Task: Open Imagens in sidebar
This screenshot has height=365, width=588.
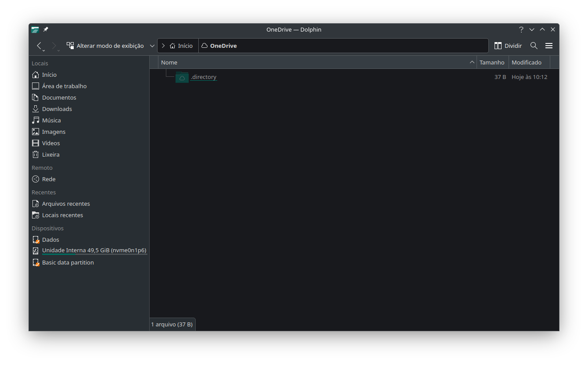Action: point(89,132)
